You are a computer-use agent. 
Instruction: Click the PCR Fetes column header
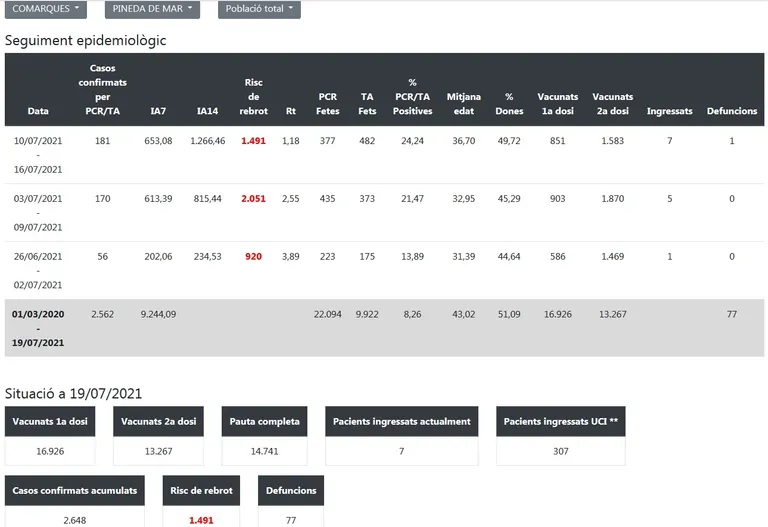click(x=328, y=103)
